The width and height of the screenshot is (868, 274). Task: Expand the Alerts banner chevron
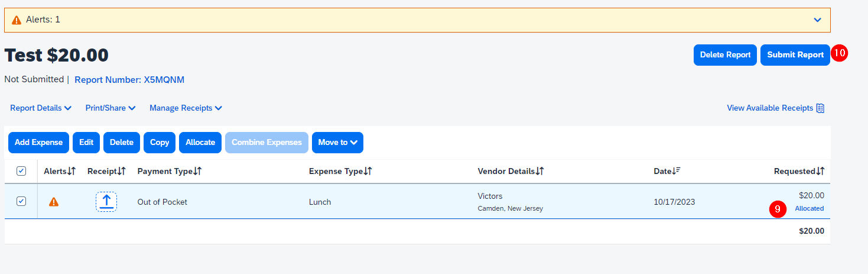coord(817,20)
